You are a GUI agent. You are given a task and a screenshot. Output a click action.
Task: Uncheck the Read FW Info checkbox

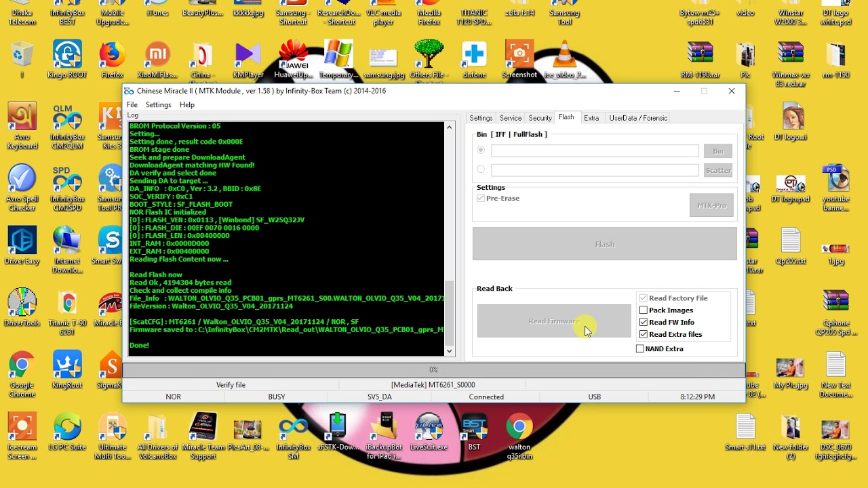(x=644, y=323)
